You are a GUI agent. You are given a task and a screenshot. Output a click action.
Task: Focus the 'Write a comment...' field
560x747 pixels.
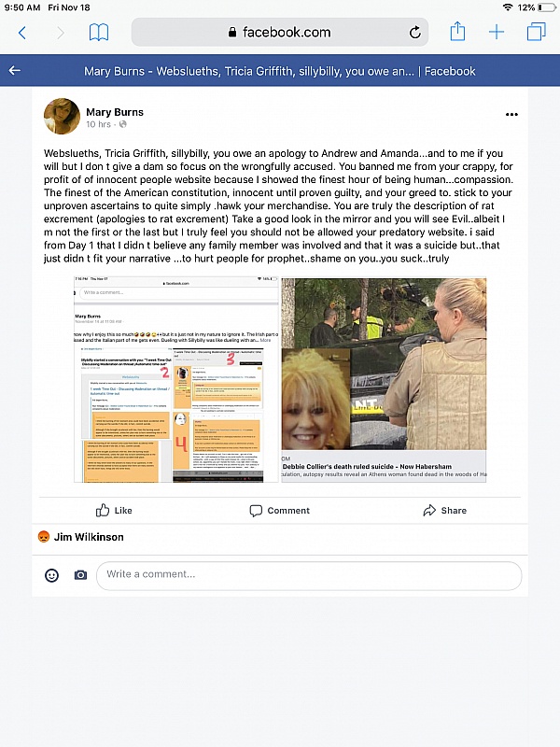click(309, 575)
